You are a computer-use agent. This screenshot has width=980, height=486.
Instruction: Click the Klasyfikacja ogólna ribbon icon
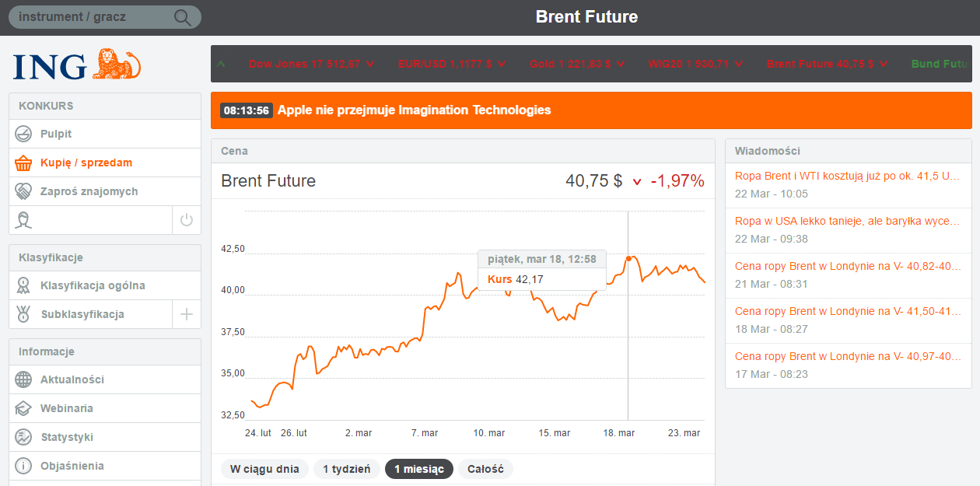24,285
